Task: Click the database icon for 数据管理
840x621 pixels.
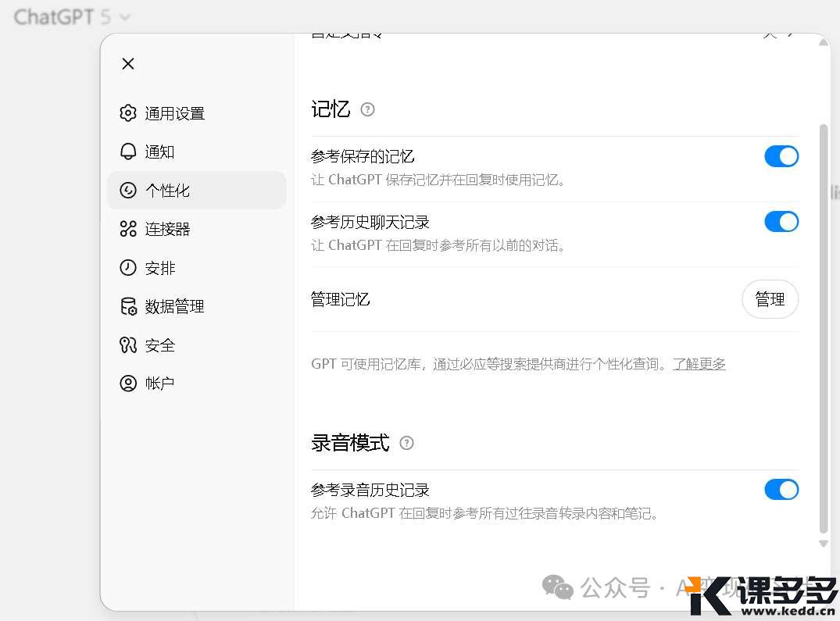Action: pos(128,306)
